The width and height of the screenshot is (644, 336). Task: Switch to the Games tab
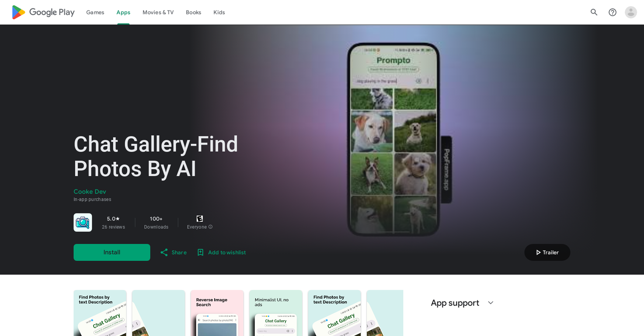[95, 12]
